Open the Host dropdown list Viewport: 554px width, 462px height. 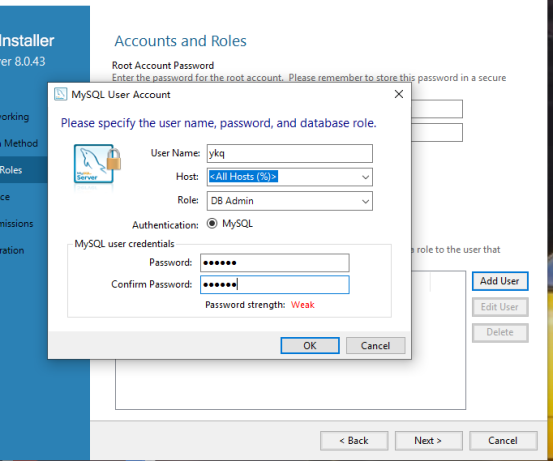coord(365,177)
